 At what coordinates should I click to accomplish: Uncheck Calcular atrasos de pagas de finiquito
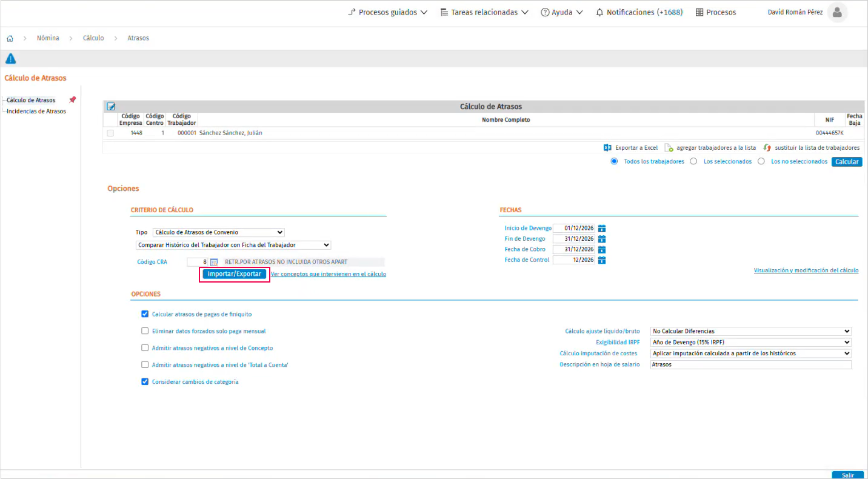pyautogui.click(x=145, y=314)
